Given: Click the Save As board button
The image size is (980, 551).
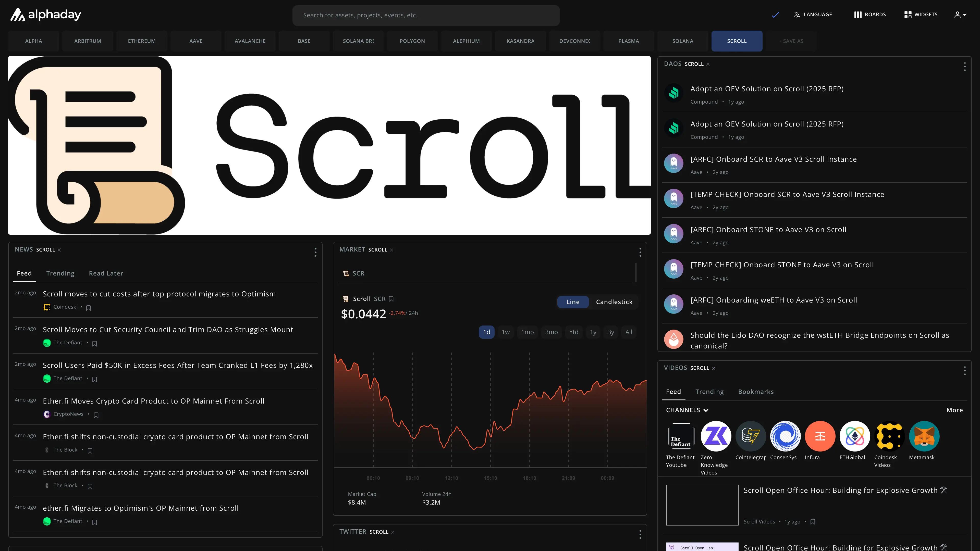Looking at the screenshot, I should 791,41.
